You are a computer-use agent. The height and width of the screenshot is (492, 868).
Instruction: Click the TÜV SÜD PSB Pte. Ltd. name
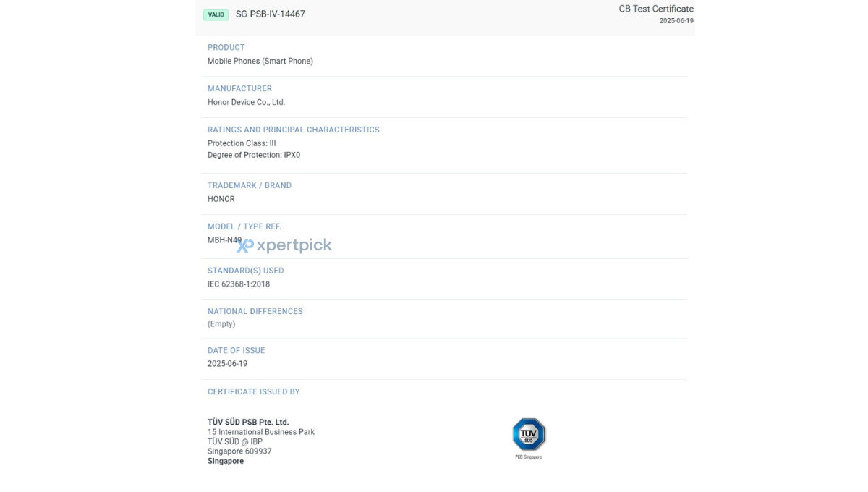point(248,422)
